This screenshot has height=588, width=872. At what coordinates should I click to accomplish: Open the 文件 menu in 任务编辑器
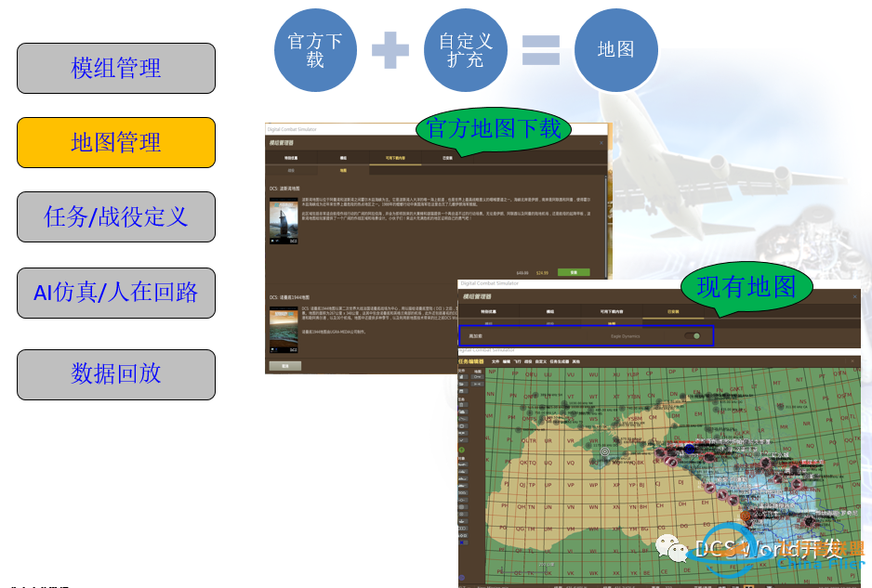[x=495, y=362]
